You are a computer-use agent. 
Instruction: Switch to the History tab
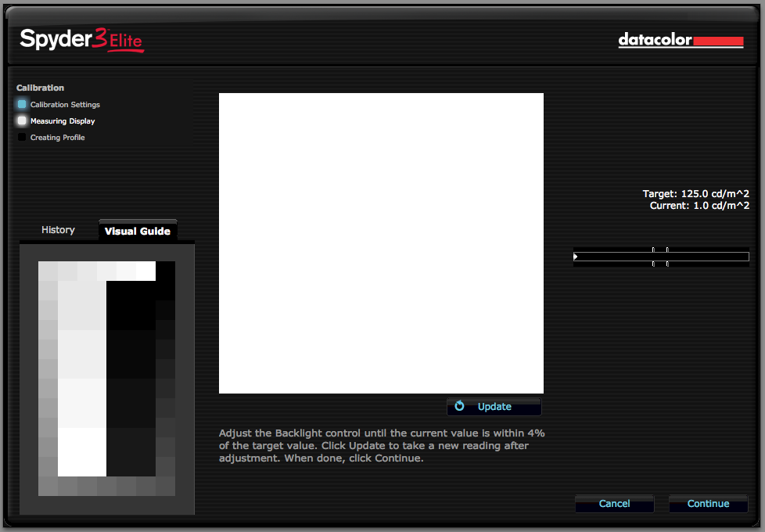pyautogui.click(x=58, y=230)
